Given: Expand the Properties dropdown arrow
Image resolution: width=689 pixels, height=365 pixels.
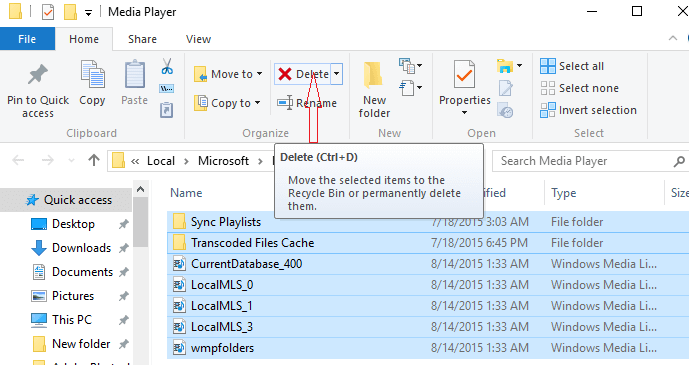Looking at the screenshot, I should click(x=464, y=113).
